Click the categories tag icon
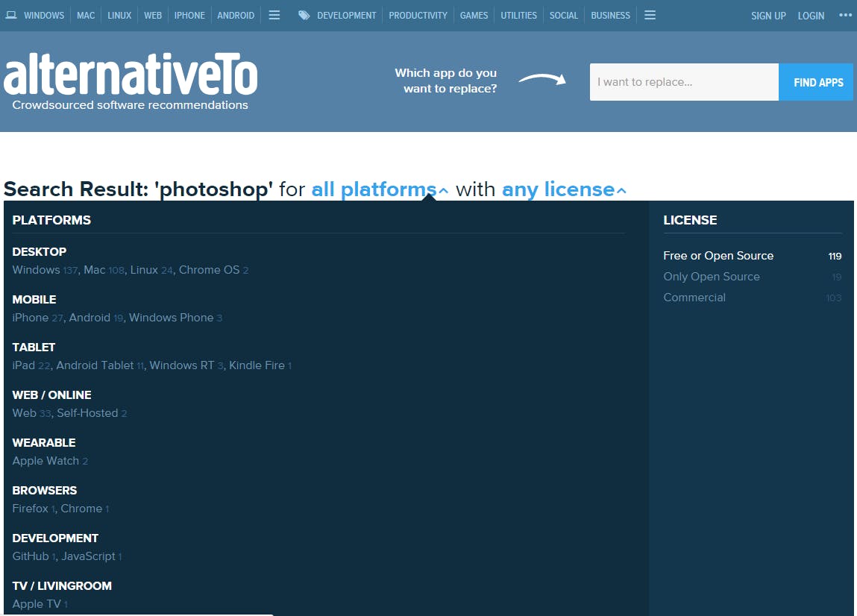The width and height of the screenshot is (857, 616). tap(304, 16)
